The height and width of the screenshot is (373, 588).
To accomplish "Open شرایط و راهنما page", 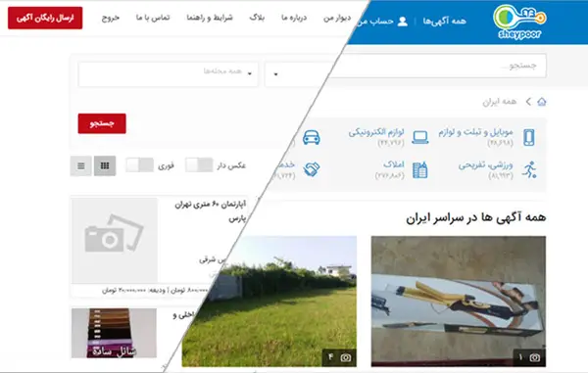I will 210,18.
